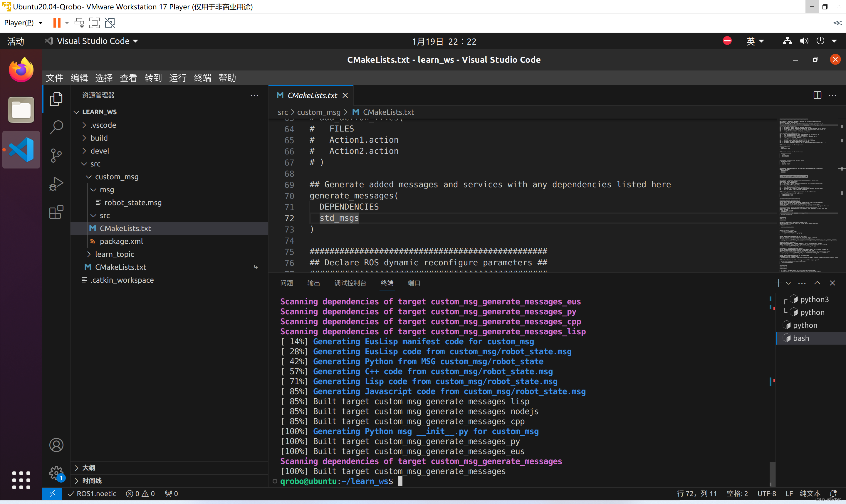This screenshot has height=504, width=846.
Task: Open Run and Debug view
Action: (x=56, y=184)
